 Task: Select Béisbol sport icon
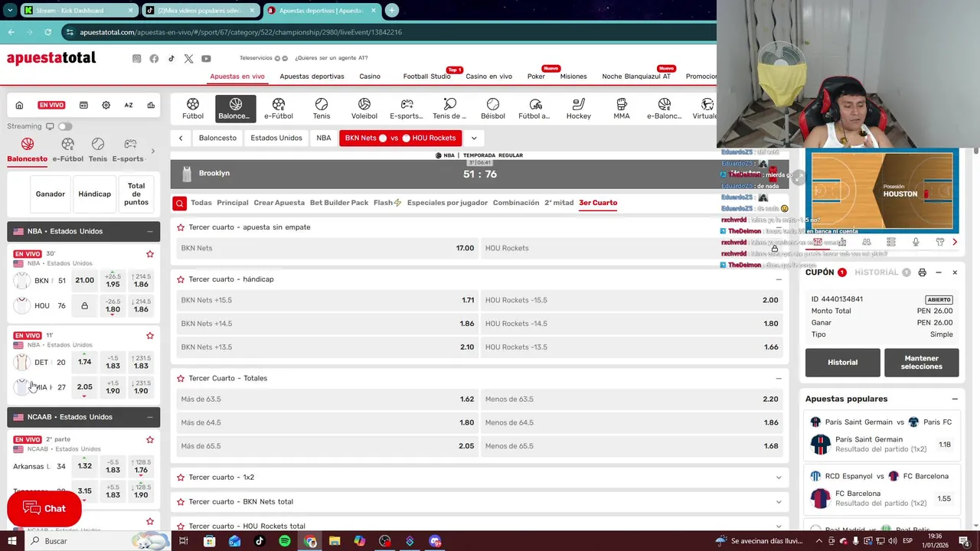click(493, 109)
